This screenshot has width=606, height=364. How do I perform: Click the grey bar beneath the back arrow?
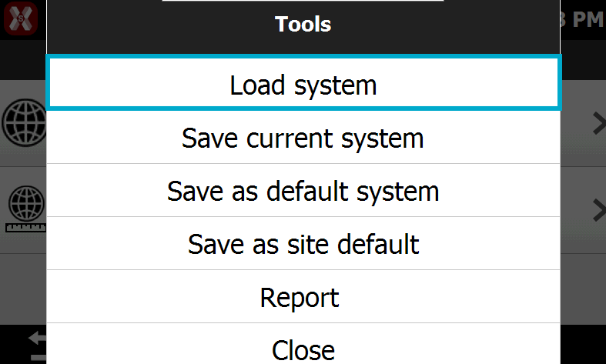pos(39,358)
